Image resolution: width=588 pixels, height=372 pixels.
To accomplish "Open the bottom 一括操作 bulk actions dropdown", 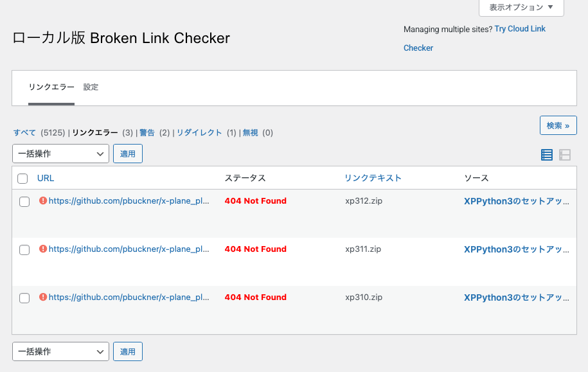I will tap(61, 351).
